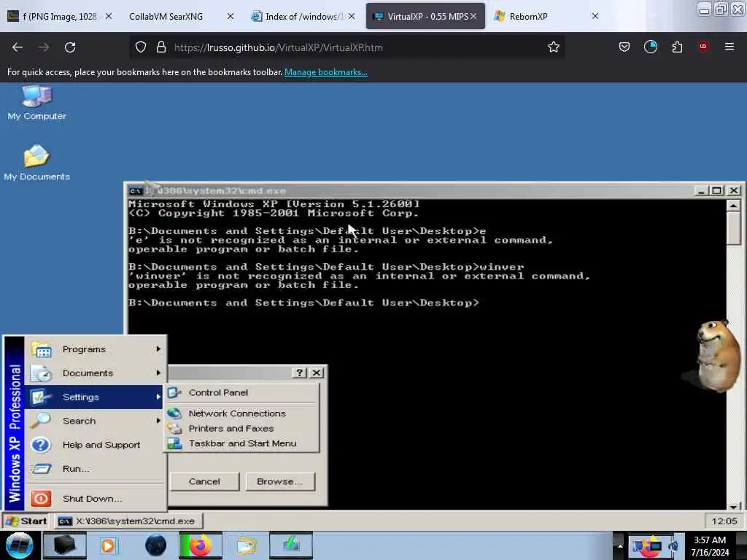Click the red Shut Down icon
Viewport: 747px width, 560px height.
coord(41,499)
